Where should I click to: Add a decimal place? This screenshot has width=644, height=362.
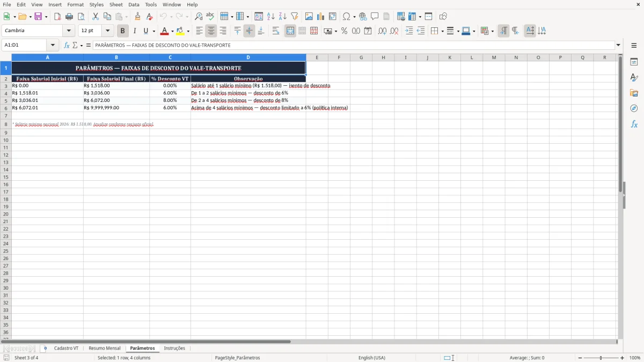pyautogui.click(x=382, y=31)
